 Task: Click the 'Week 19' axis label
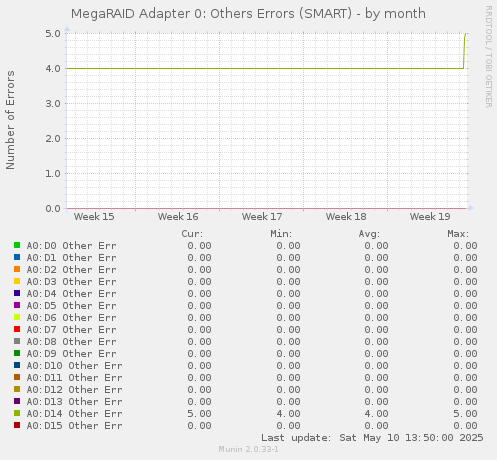(x=430, y=217)
